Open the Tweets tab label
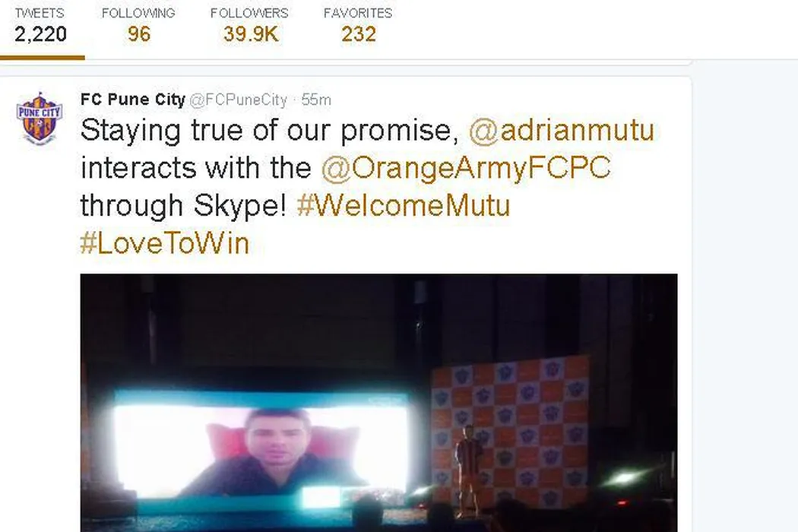The image size is (798, 532). tap(40, 13)
